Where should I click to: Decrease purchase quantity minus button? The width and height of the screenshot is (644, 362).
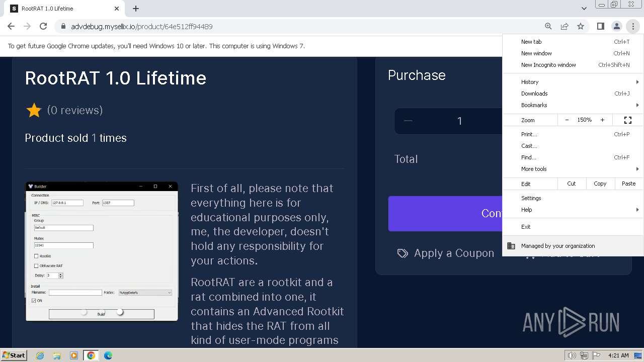408,121
